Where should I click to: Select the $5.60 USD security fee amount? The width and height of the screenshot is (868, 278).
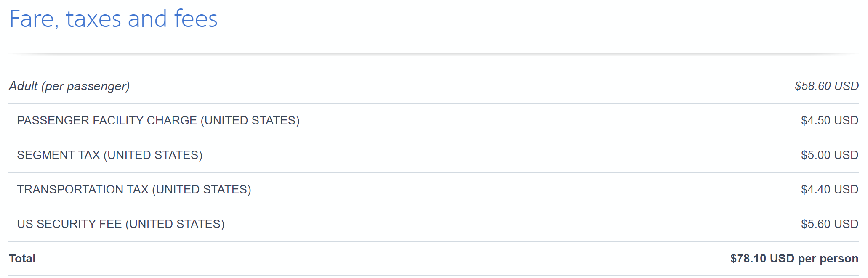829,224
